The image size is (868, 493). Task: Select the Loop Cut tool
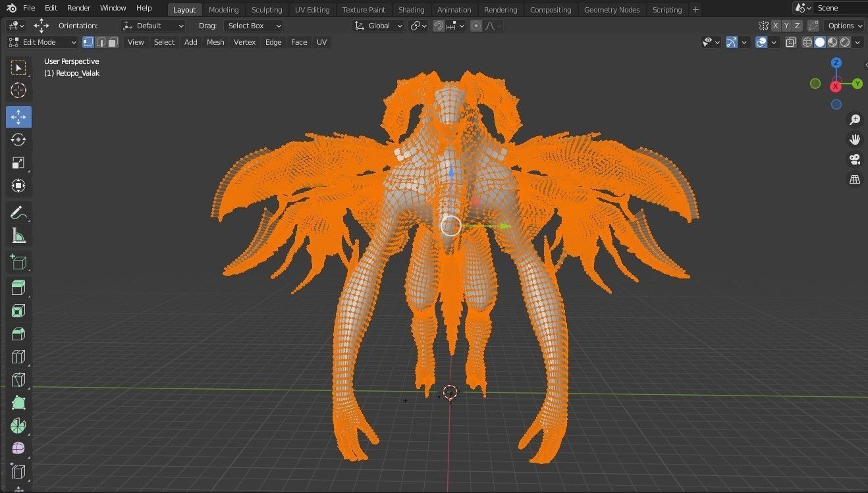[x=18, y=357]
